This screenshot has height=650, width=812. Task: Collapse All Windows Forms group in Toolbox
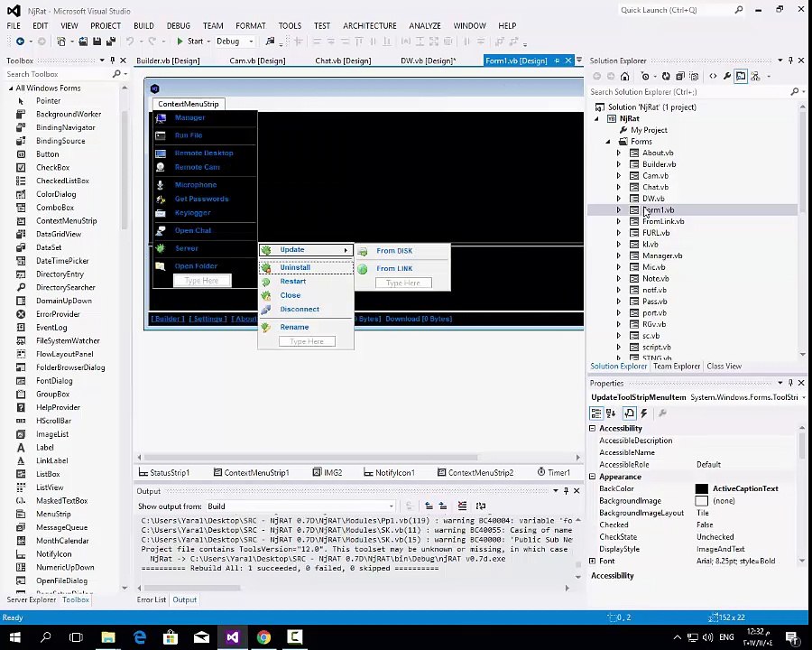pos(10,88)
